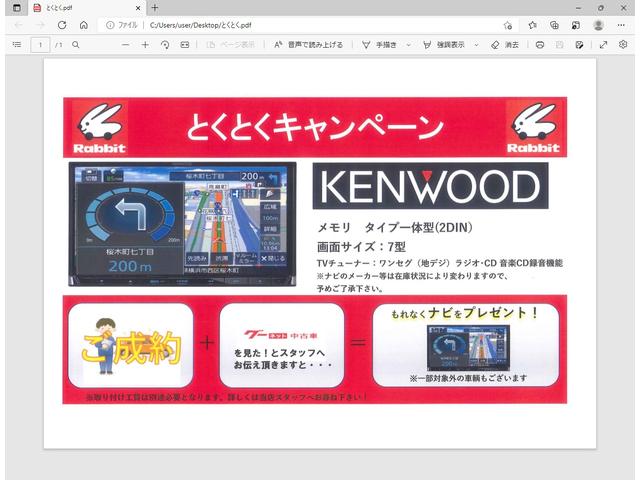Open a new browser tab
The width and height of the screenshot is (640, 480).
pyautogui.click(x=155, y=8)
